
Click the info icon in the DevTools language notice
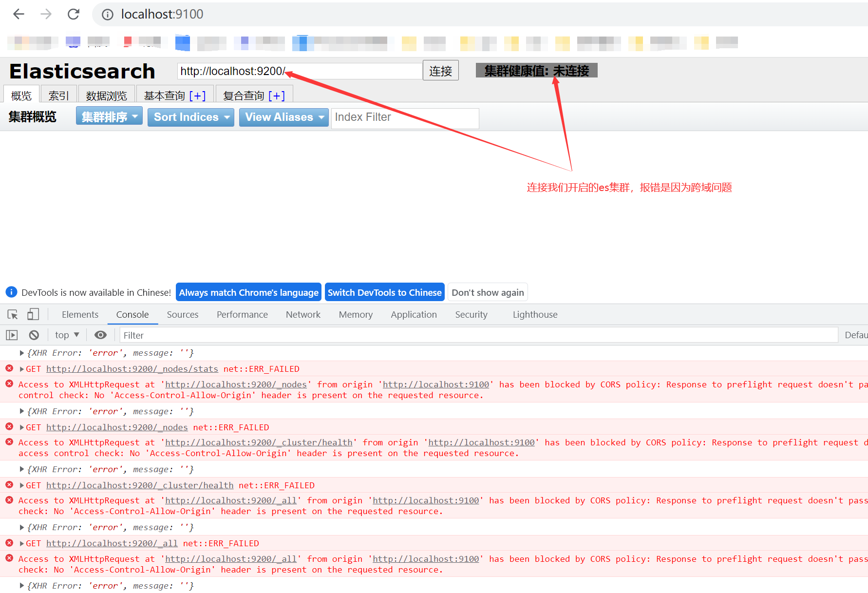pyautogui.click(x=11, y=292)
